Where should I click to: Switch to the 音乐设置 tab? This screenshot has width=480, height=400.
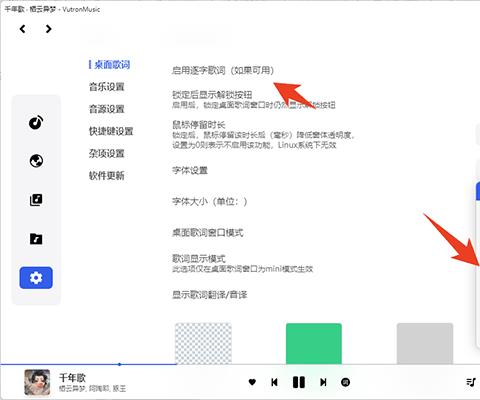107,87
